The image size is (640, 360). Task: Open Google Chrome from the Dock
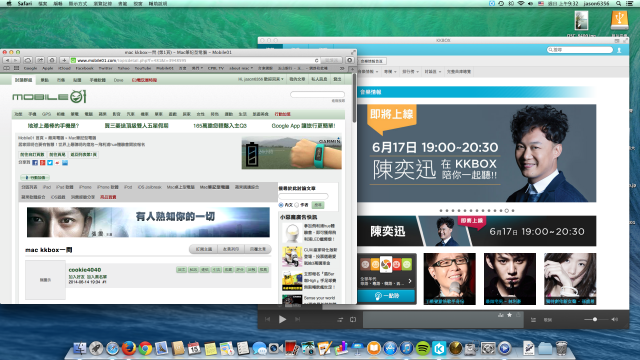[x=145, y=348]
